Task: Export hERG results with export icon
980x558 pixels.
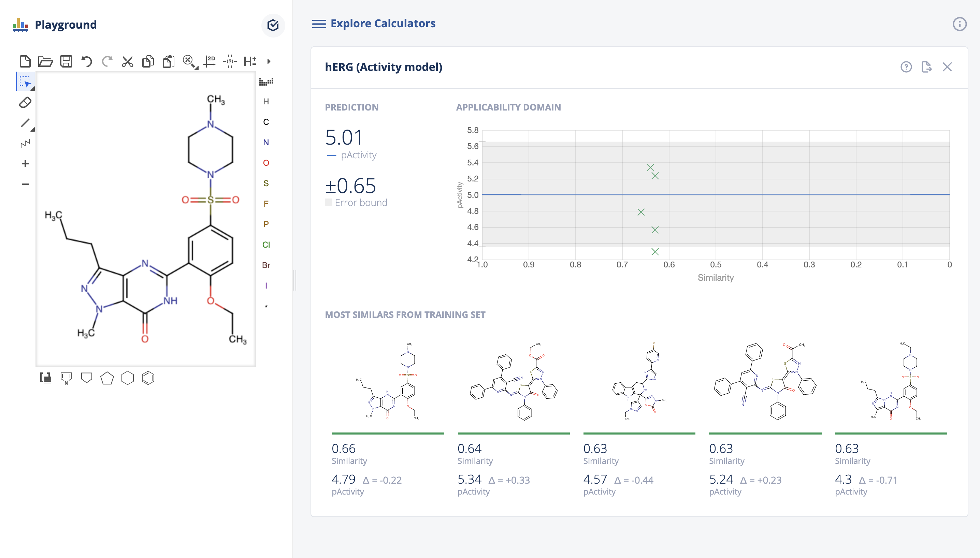Action: point(926,67)
